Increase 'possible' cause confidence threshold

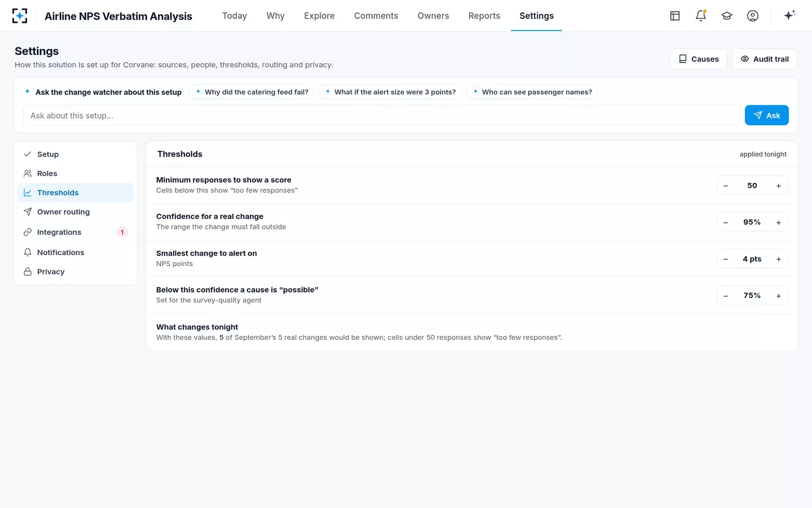tap(779, 296)
